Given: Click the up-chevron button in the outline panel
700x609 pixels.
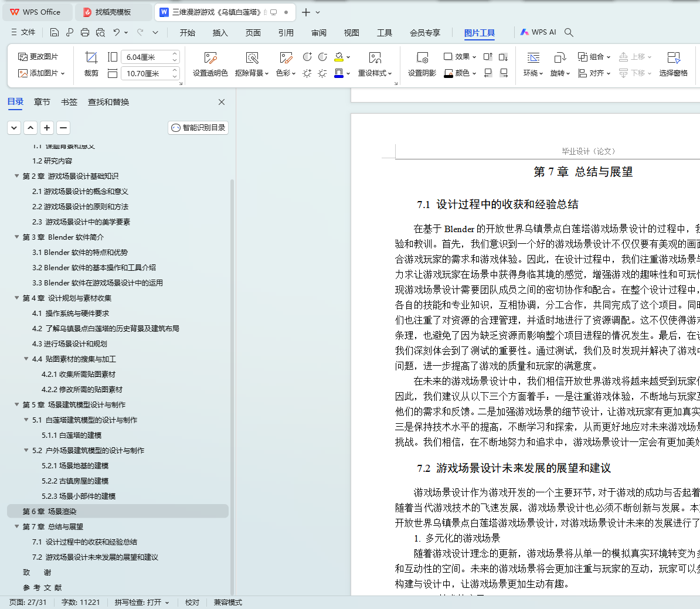Looking at the screenshot, I should [30, 128].
